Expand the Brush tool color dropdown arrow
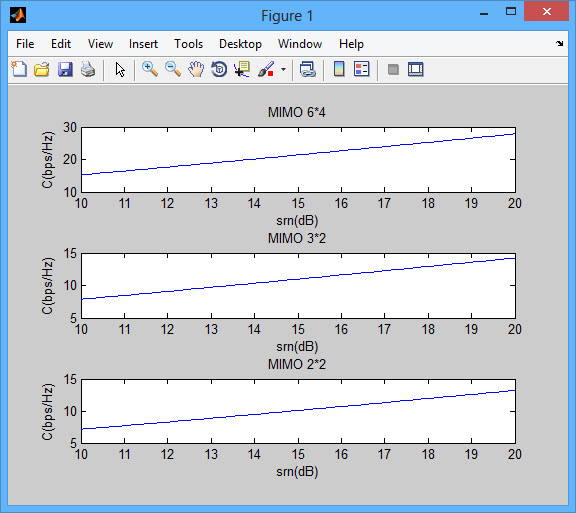 (283, 69)
